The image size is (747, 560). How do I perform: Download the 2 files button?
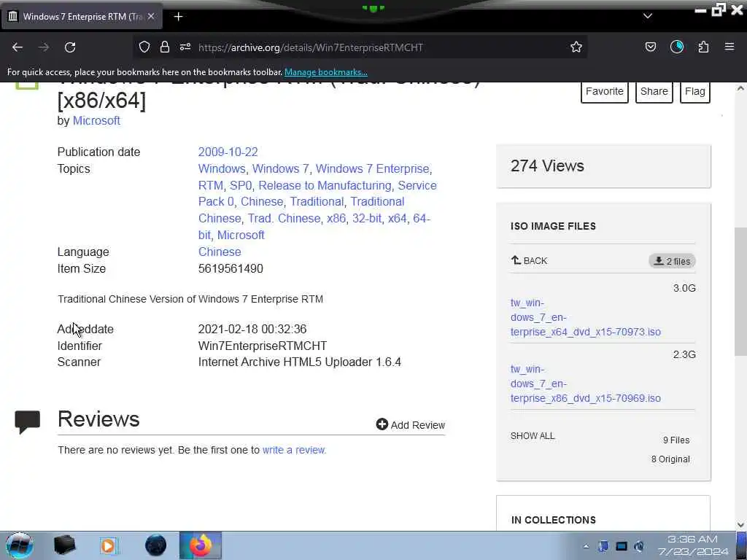pyautogui.click(x=672, y=261)
